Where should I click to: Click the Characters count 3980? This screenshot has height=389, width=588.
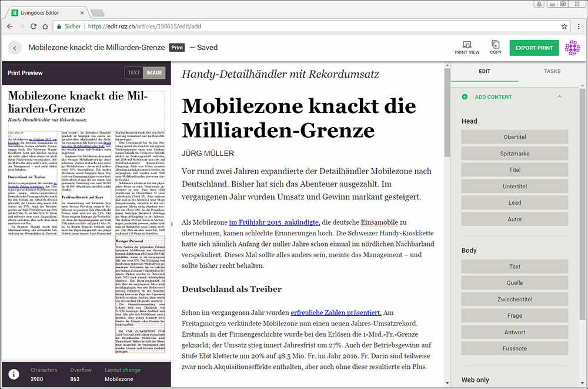coord(36,379)
